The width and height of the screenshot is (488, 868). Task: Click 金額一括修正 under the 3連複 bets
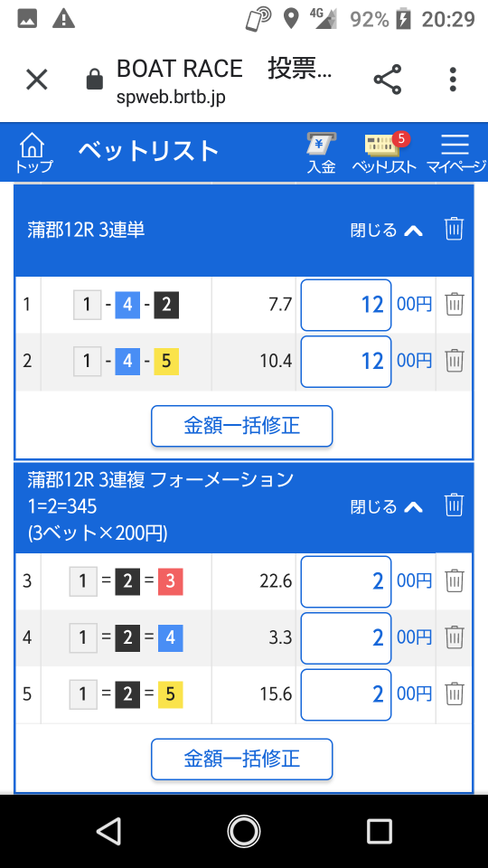[242, 759]
